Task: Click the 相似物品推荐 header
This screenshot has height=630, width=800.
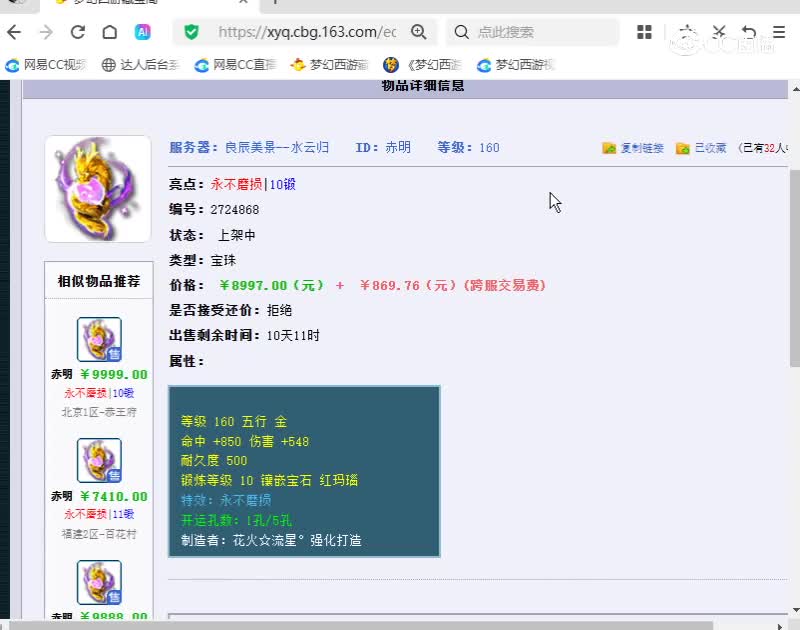Action: tap(99, 281)
